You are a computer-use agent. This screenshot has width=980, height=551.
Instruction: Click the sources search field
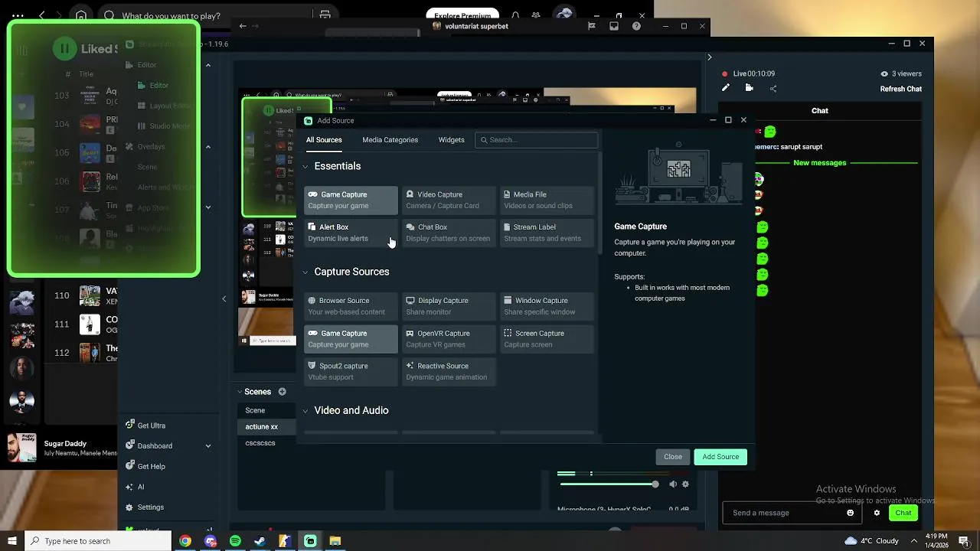tap(536, 140)
